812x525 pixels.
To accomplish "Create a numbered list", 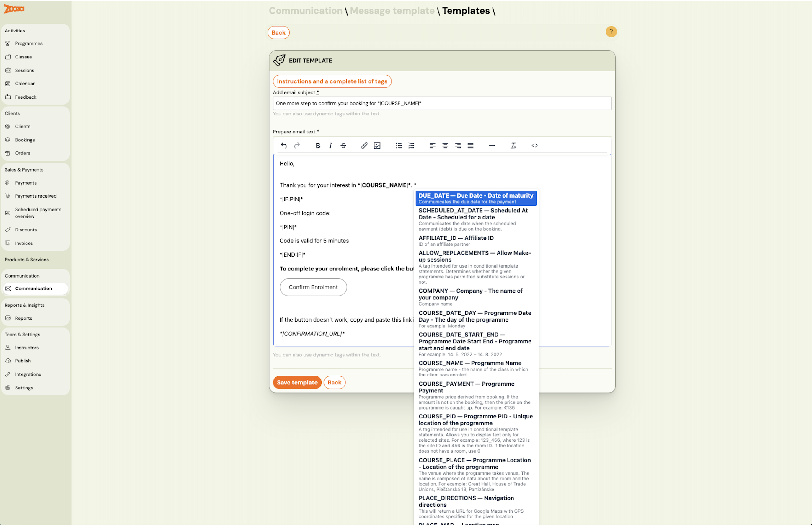I will (x=411, y=145).
